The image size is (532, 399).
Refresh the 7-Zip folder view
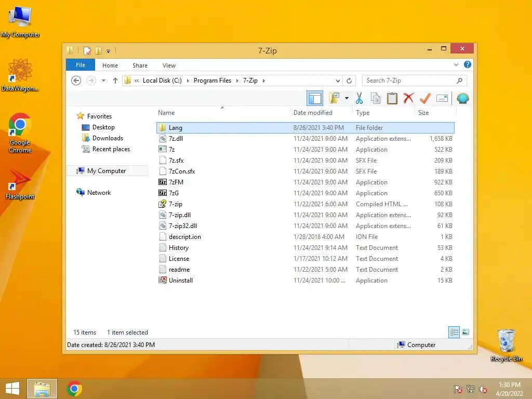pos(349,81)
